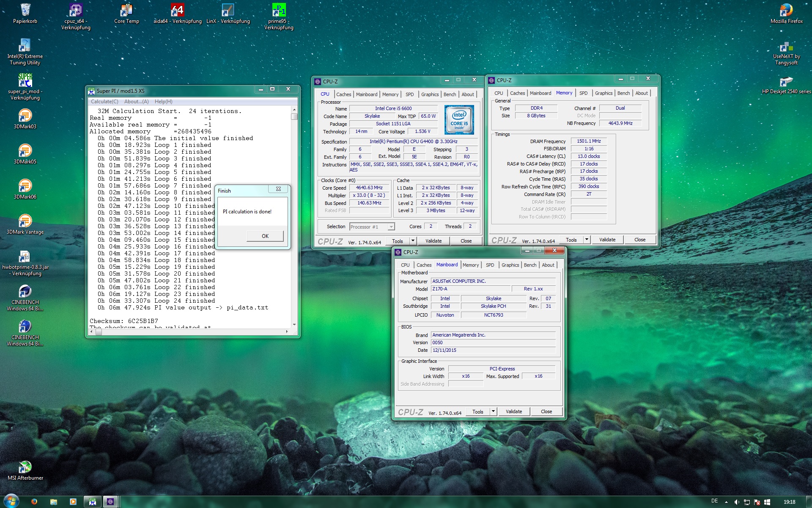Open the lower CINEBENCH Windows 64 icon

click(x=25, y=333)
